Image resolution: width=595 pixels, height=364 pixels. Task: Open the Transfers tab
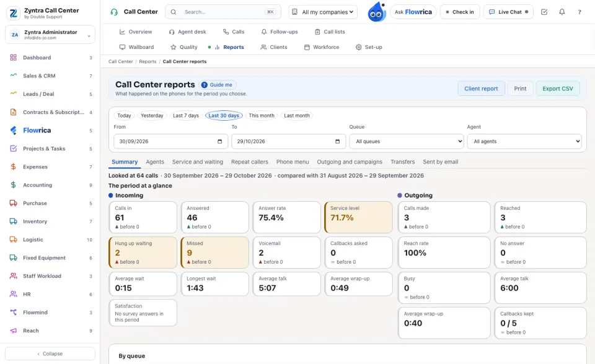coord(403,162)
